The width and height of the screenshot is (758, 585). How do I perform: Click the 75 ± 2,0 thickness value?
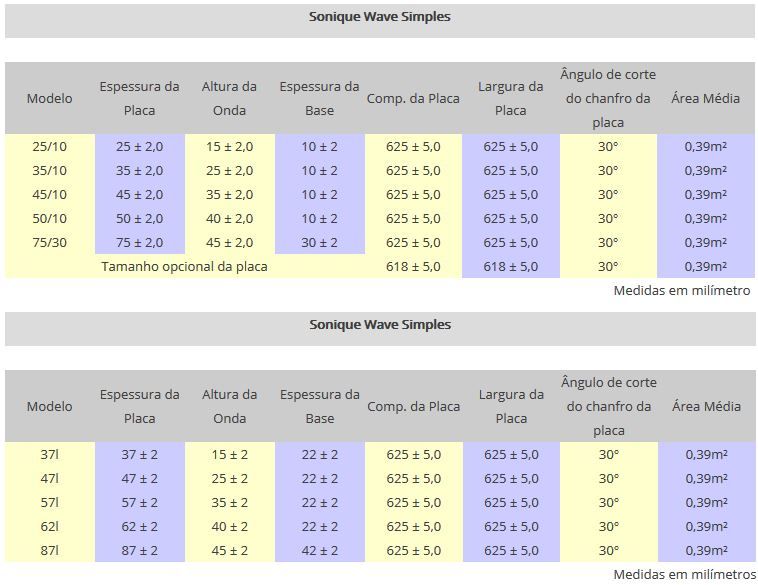pyautogui.click(x=139, y=242)
